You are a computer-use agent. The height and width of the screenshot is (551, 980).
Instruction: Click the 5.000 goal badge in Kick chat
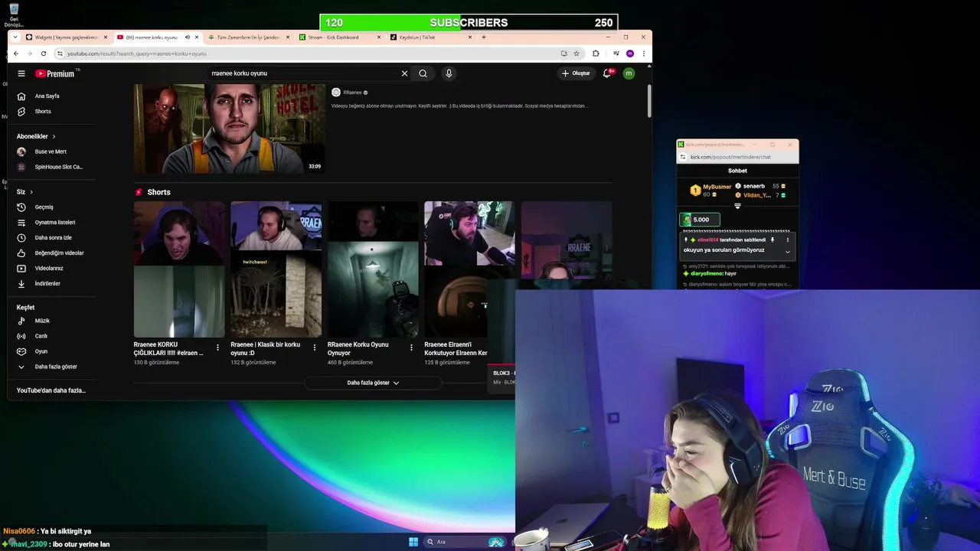700,220
